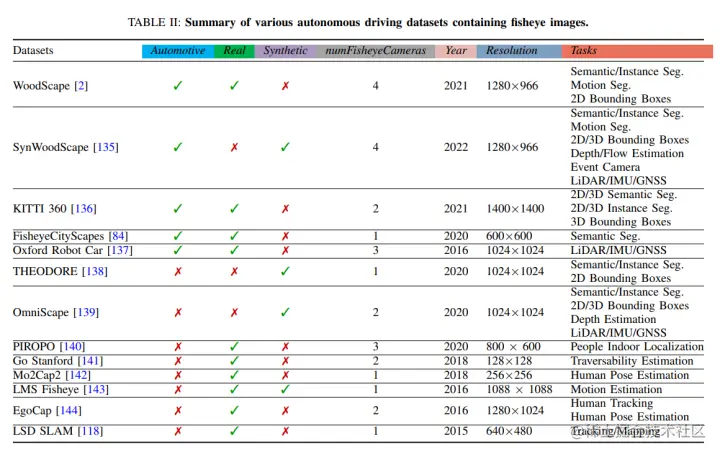
Task: Click the TABLE II caption title
Action: [x=358, y=22]
